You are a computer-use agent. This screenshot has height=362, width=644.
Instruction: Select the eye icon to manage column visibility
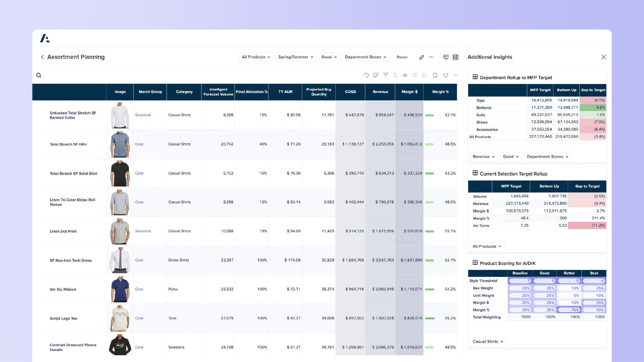[405, 75]
